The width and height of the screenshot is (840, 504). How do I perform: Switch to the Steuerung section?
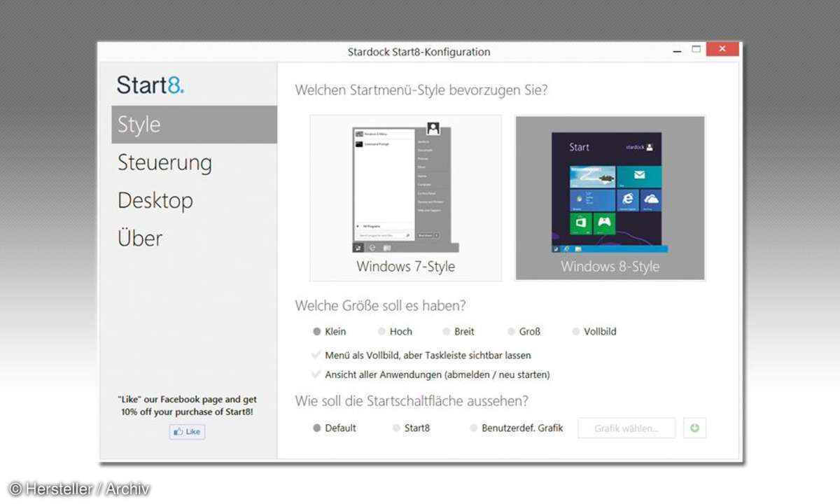164,162
